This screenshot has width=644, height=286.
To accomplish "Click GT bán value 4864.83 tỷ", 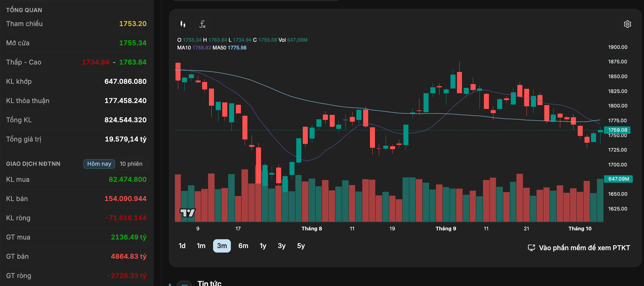I will pos(129,256).
